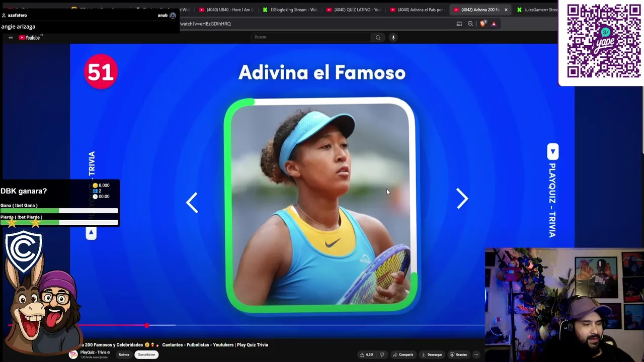Click the cast screen icon in the address bar

459,24
